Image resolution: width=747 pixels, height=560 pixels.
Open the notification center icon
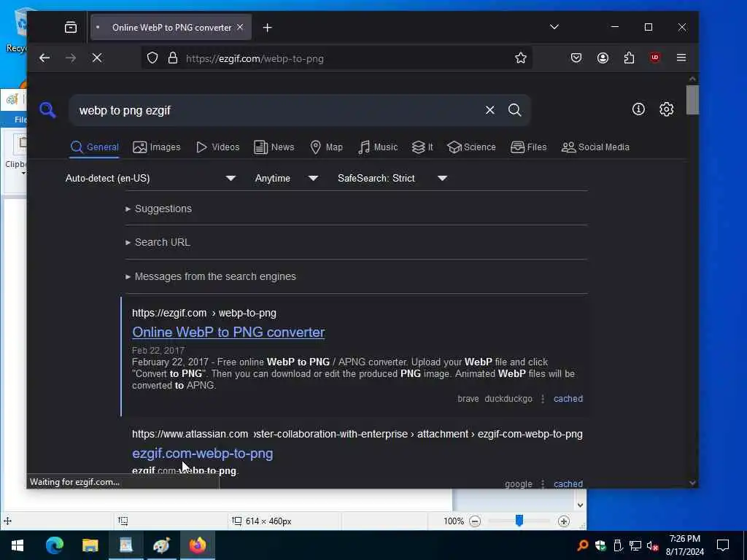pyautogui.click(x=723, y=545)
